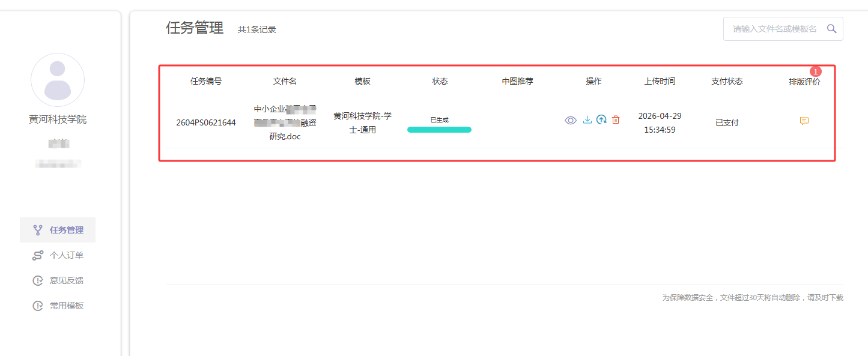868x356 pixels.
Task: Open 任务管理 in the sidebar
Action: (x=58, y=230)
